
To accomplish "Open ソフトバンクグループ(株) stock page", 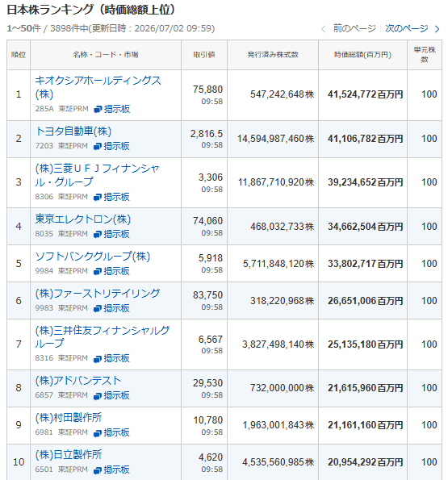I will (93, 257).
